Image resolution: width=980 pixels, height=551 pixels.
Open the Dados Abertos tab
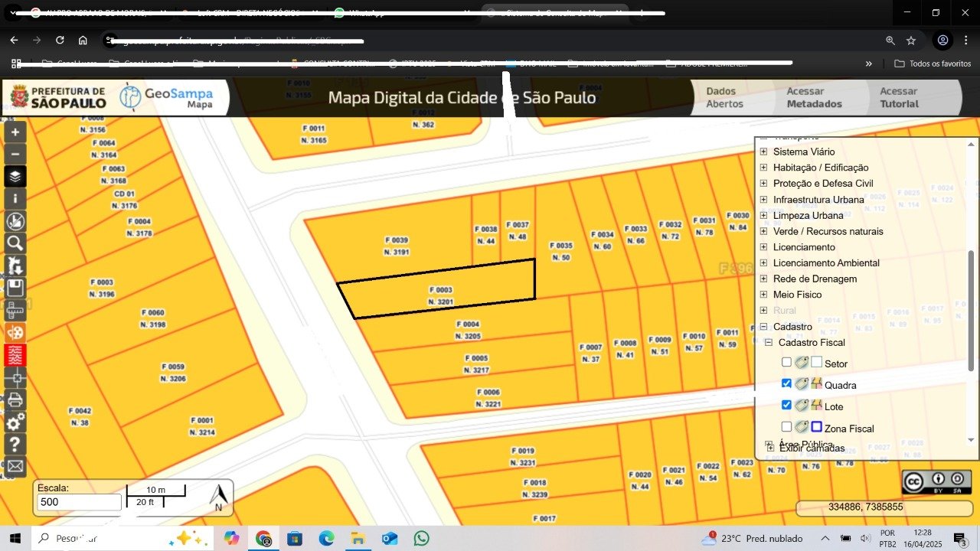(724, 97)
